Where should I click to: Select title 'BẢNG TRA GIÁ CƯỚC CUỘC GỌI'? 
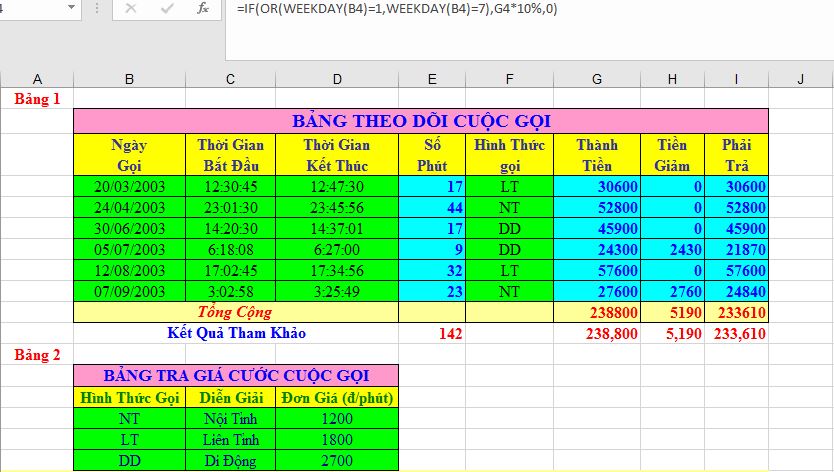point(236,376)
